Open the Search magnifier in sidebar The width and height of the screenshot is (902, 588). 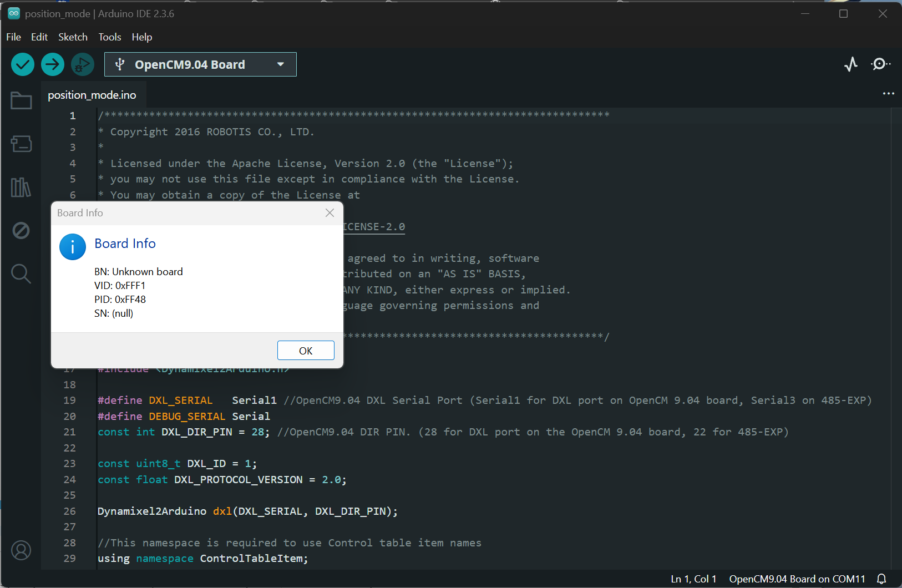(21, 273)
